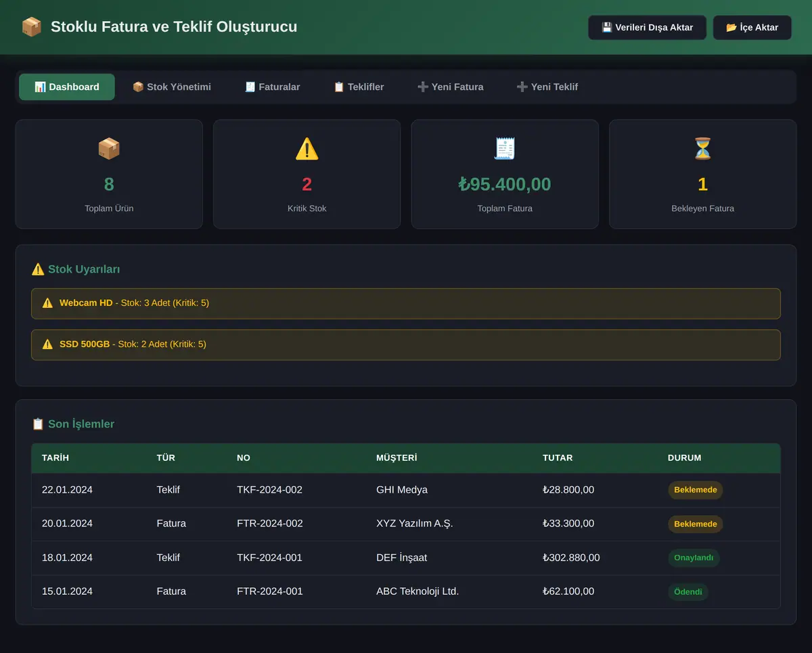Click the Beklemede badge for XYZ Yazılım
Viewport: 812px width, 653px height.
696,524
